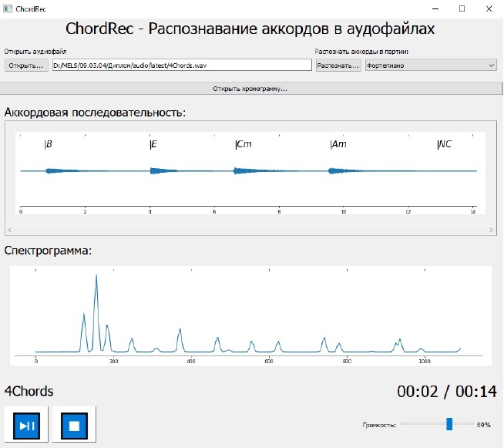Click the volume slider handle
Image resolution: width=504 pixels, height=448 pixels.
pyautogui.click(x=449, y=424)
